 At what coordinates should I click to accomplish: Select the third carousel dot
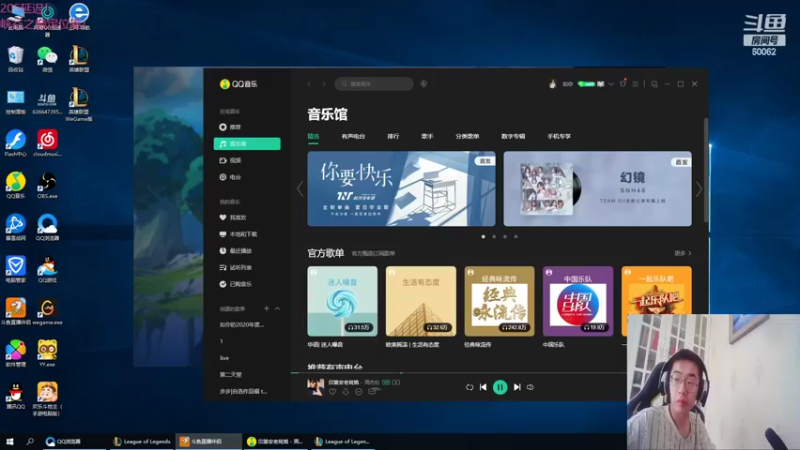[x=505, y=237]
